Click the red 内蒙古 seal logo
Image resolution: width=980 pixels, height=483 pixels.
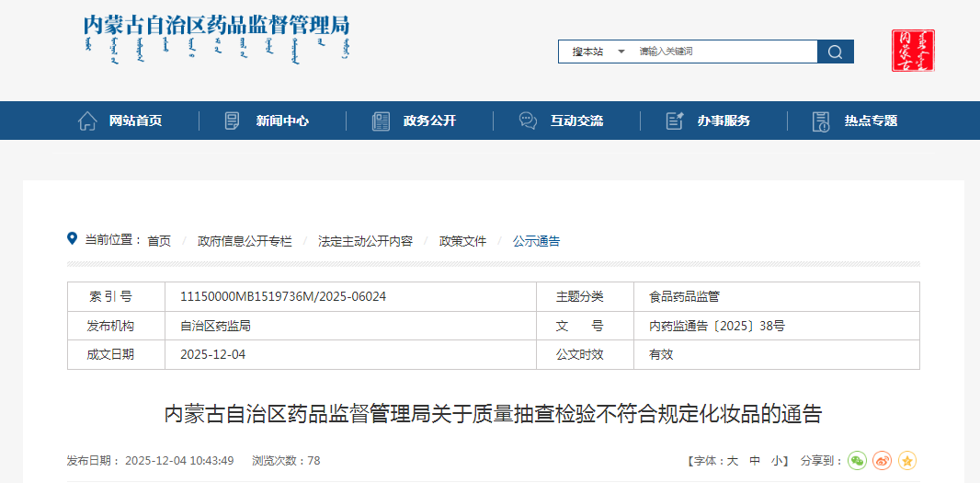point(913,51)
